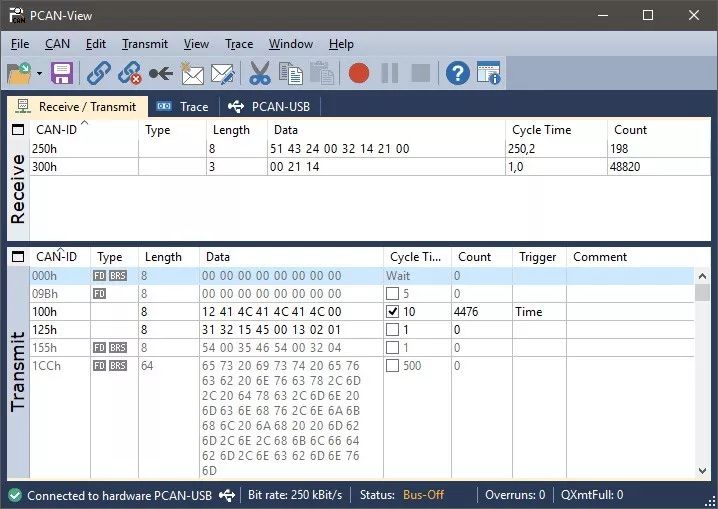
Task: Click the green connected checkmark status icon
Action: pos(15,495)
